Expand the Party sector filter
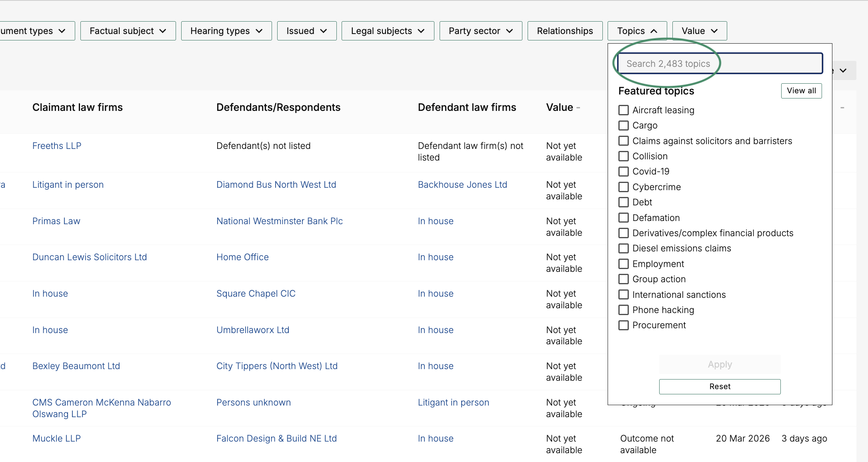 [x=480, y=31]
